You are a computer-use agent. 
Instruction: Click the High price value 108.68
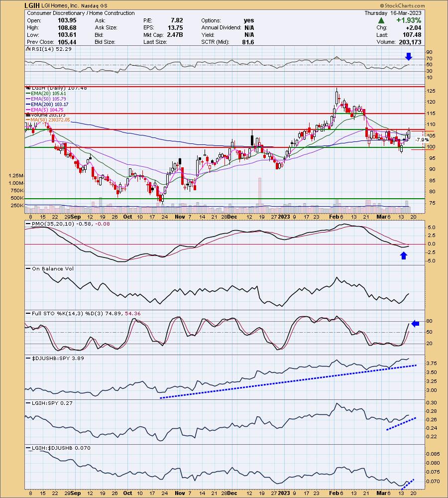[67, 27]
